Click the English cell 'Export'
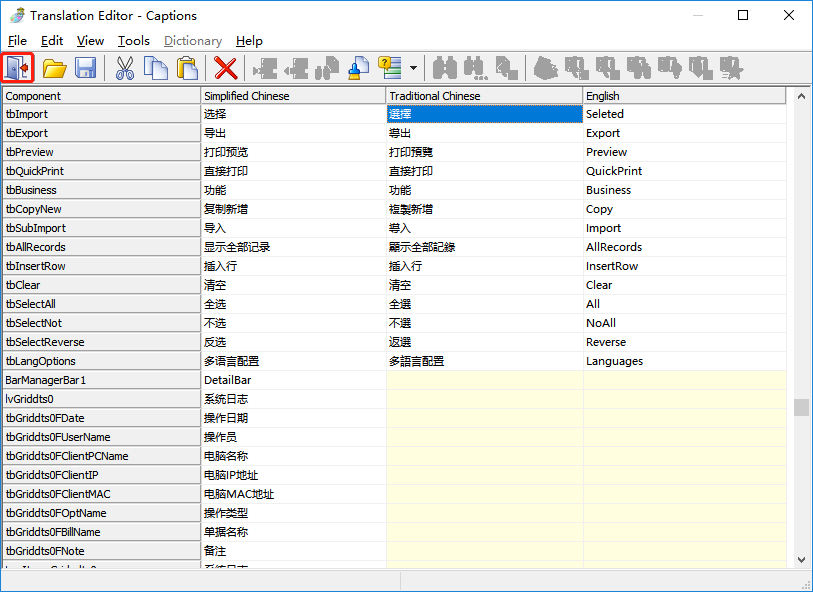This screenshot has width=813, height=592. [684, 133]
